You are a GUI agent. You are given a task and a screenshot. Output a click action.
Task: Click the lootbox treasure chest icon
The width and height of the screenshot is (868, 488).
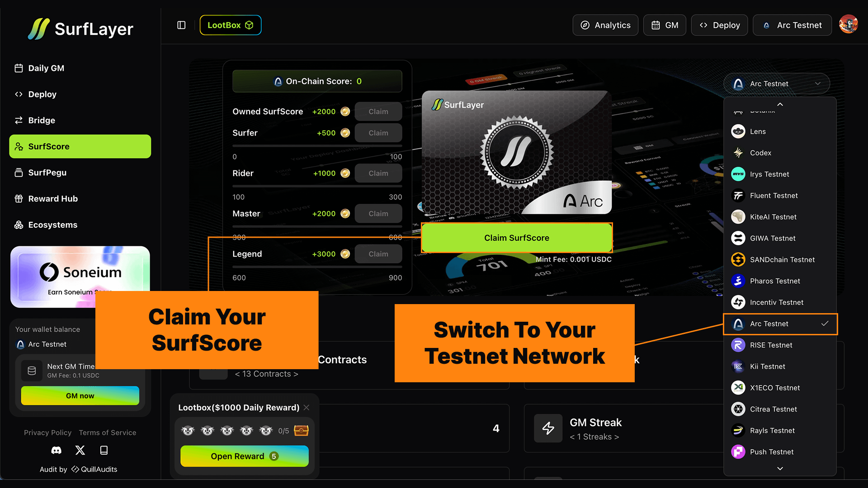[301, 431]
